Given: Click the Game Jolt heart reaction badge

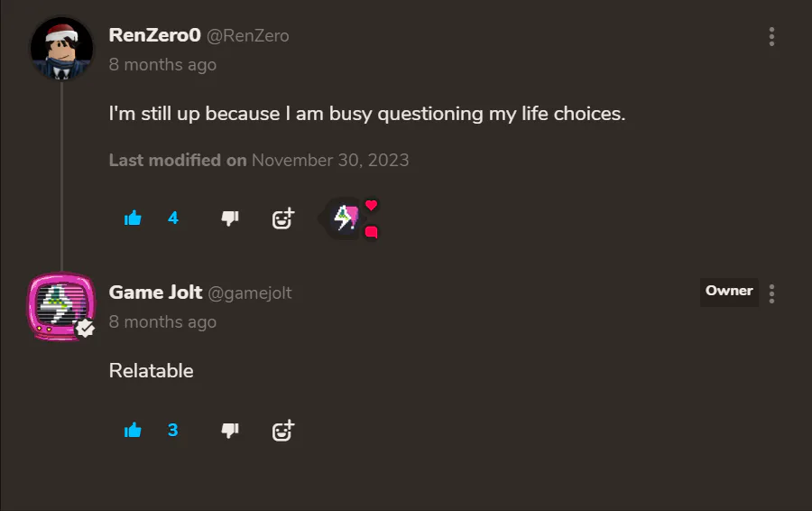Looking at the screenshot, I should point(348,218).
